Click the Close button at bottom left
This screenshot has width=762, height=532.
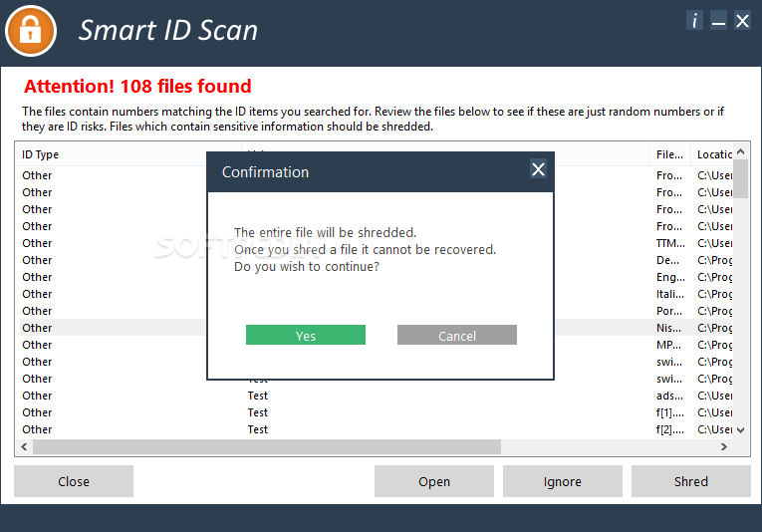(x=74, y=481)
